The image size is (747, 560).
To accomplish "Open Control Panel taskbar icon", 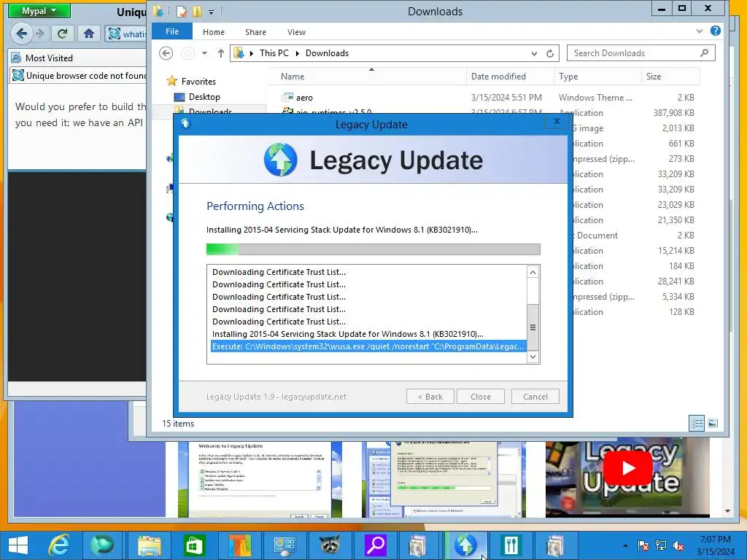I will 285,545.
